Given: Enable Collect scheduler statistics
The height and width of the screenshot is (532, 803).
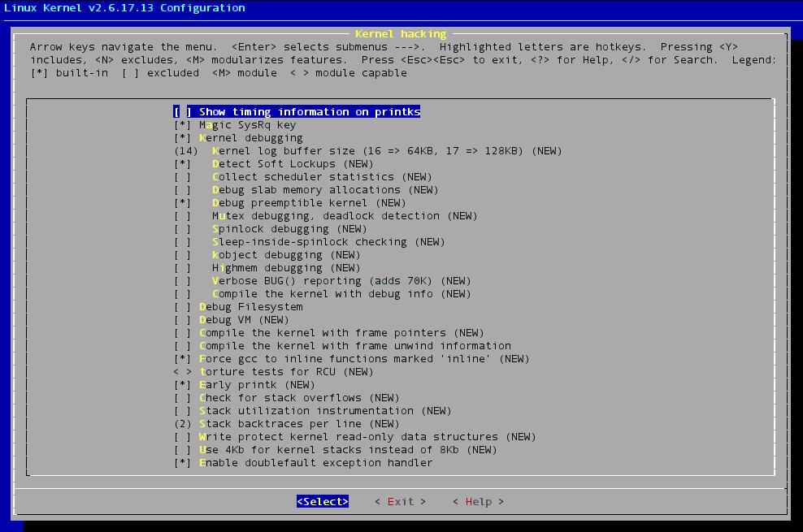Looking at the screenshot, I should click(x=302, y=177).
